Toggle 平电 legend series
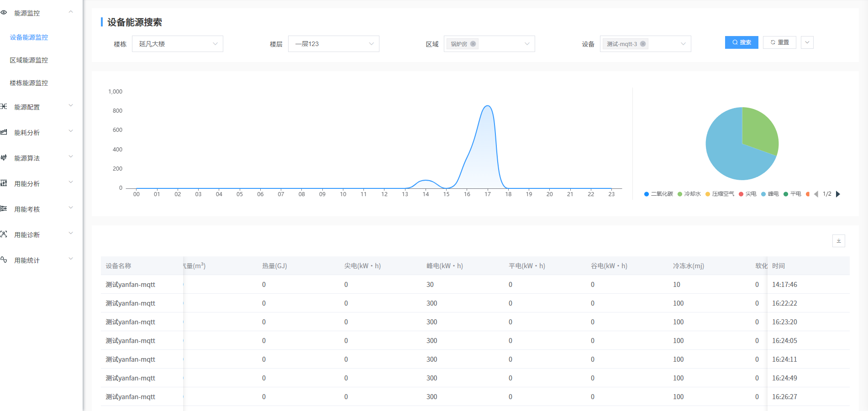This screenshot has width=868, height=411. click(x=792, y=194)
